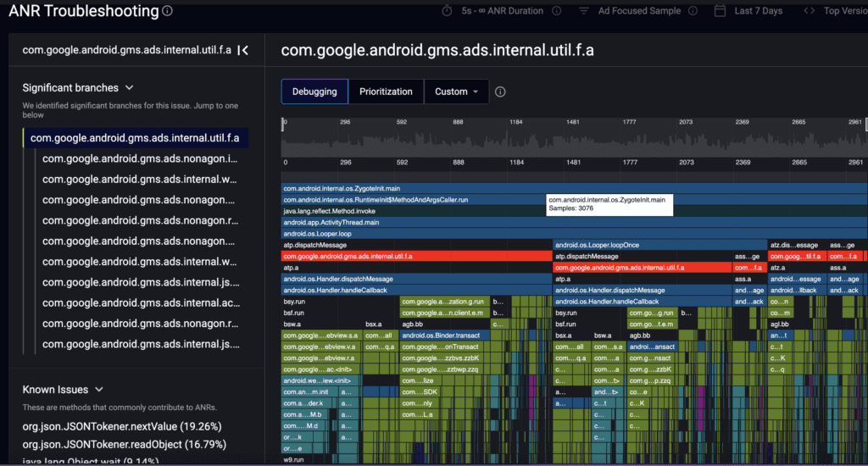This screenshot has height=466, width=868.
Task: Collapse the Significant branches section
Action: coord(129,88)
